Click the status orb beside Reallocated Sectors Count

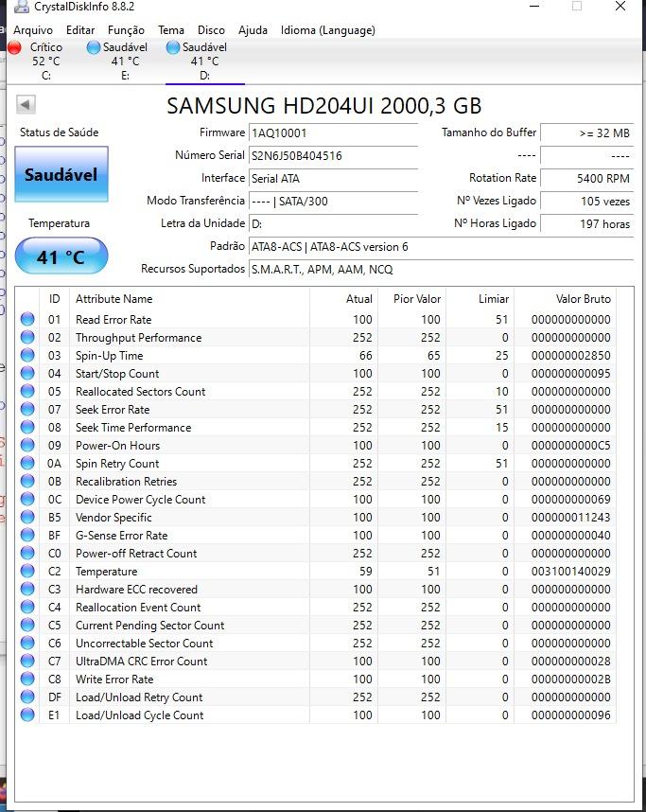[x=27, y=391]
